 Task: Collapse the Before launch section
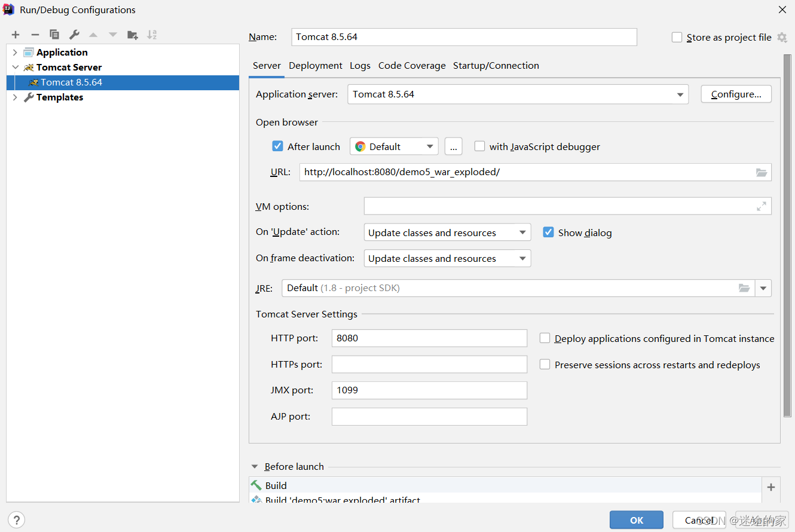click(x=255, y=466)
